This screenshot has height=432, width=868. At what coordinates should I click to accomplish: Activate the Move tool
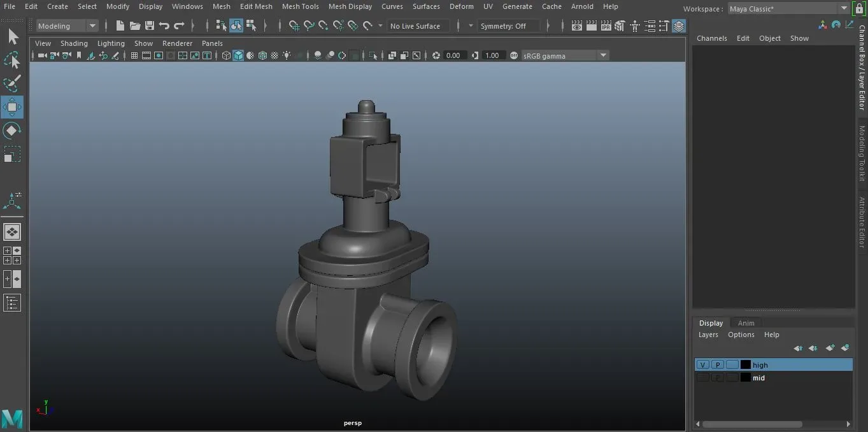[12, 107]
